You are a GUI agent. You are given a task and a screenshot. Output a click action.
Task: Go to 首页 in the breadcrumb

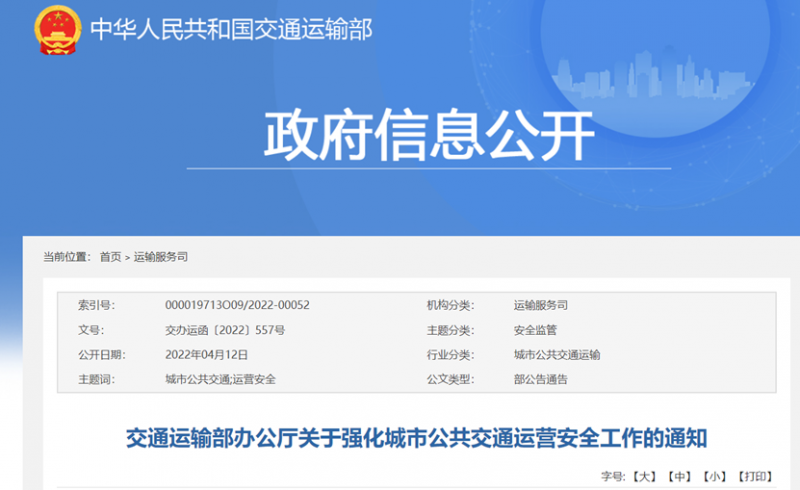(x=110, y=257)
